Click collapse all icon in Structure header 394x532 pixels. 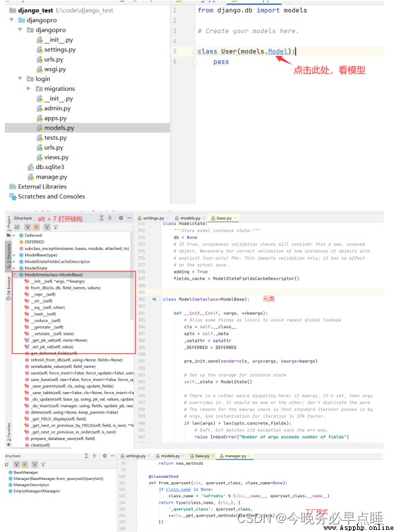[109, 218]
